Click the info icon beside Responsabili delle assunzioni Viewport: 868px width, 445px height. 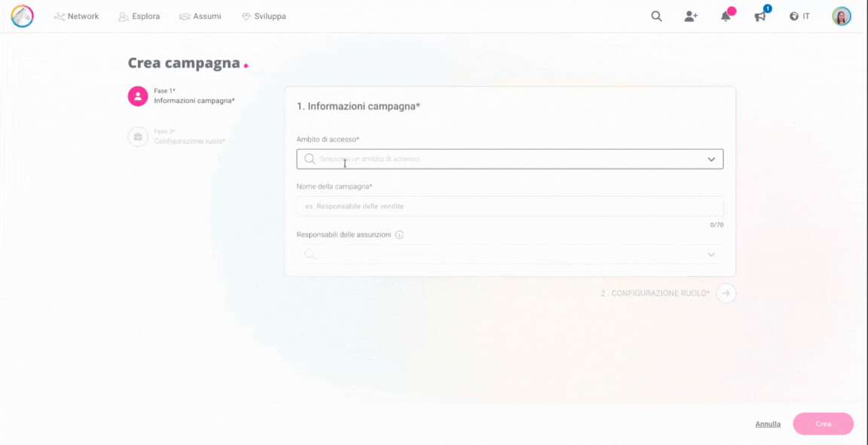(399, 235)
